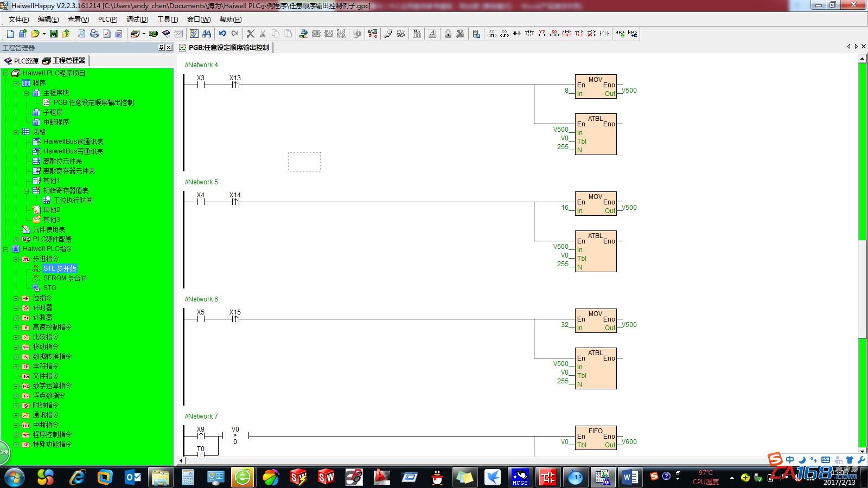868x488 pixels.
Task: Click the green Save disk icon
Action: click(x=53, y=34)
